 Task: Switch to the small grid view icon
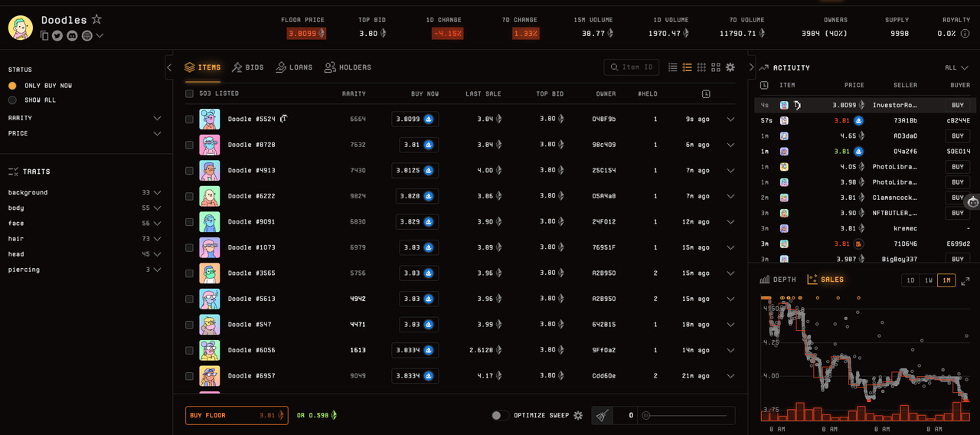[701, 67]
